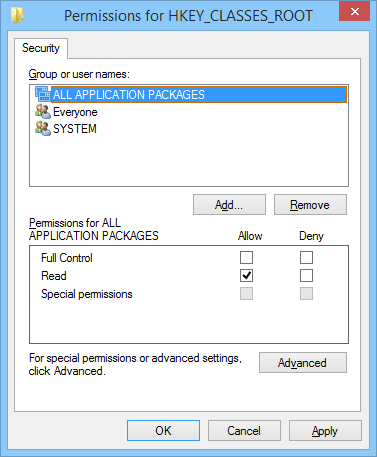Image resolution: width=377 pixels, height=457 pixels.
Task: Enable Allow for Full Control
Action: (x=246, y=257)
